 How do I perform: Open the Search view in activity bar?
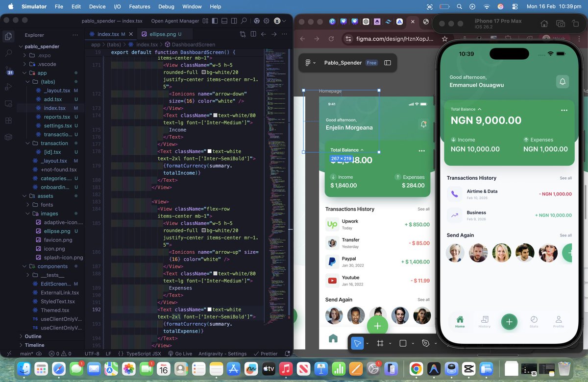coord(8,53)
